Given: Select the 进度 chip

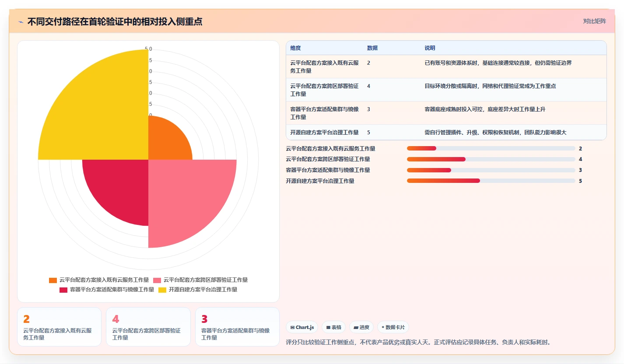Looking at the screenshot, I should [x=361, y=327].
